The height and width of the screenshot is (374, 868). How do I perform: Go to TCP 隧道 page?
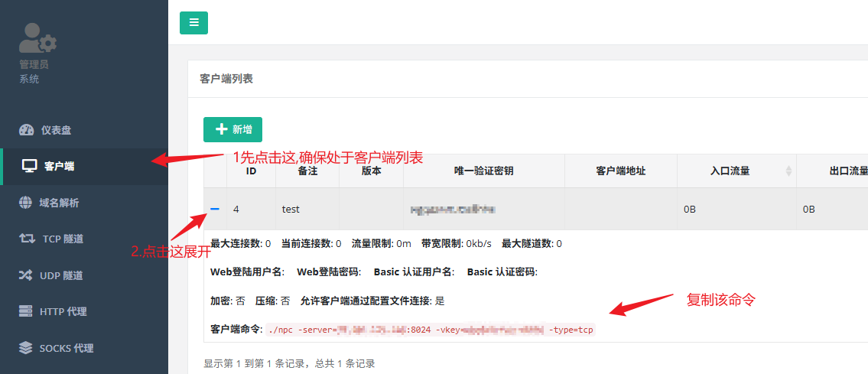point(84,239)
